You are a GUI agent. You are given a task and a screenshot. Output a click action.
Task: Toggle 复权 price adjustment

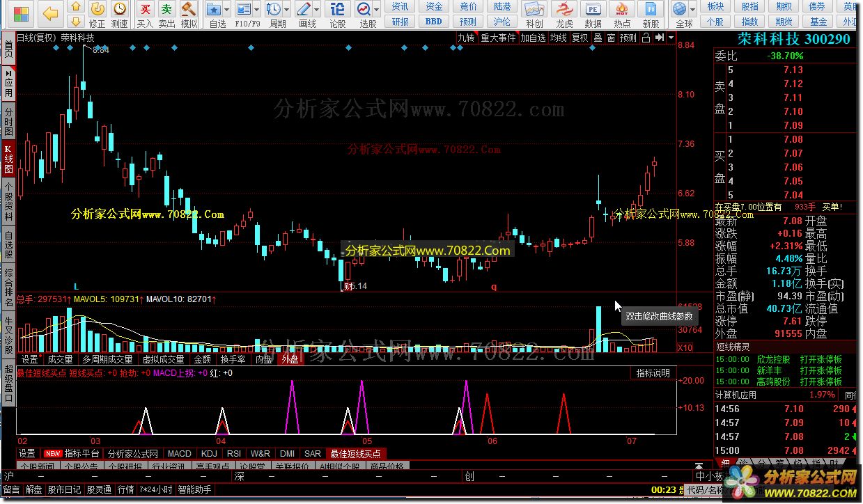[x=580, y=38]
